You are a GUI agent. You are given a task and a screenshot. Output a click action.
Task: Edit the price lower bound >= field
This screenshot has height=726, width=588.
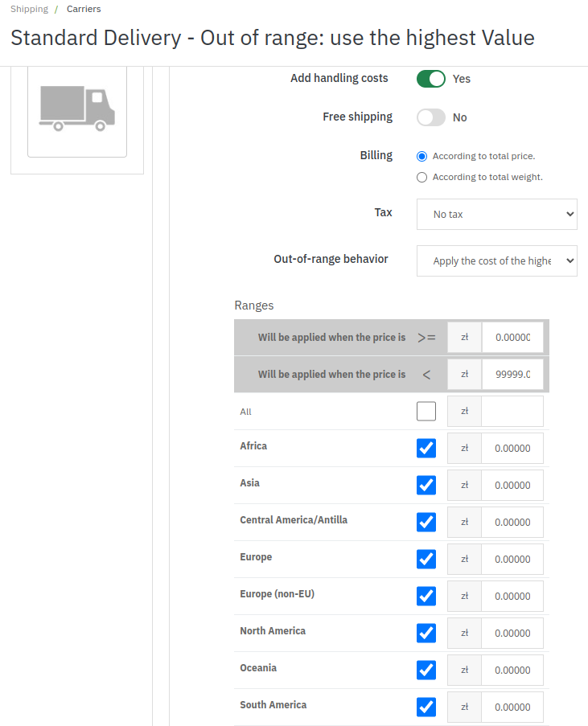512,338
